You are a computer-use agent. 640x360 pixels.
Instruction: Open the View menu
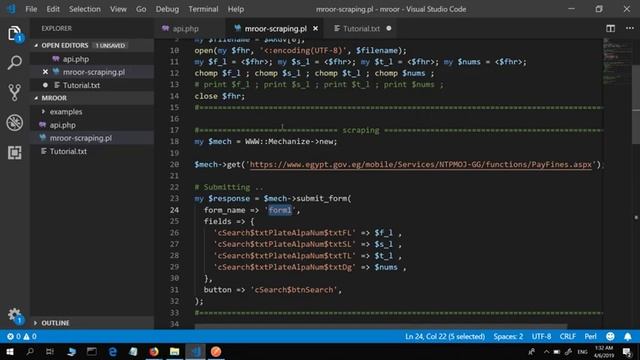[x=118, y=9]
